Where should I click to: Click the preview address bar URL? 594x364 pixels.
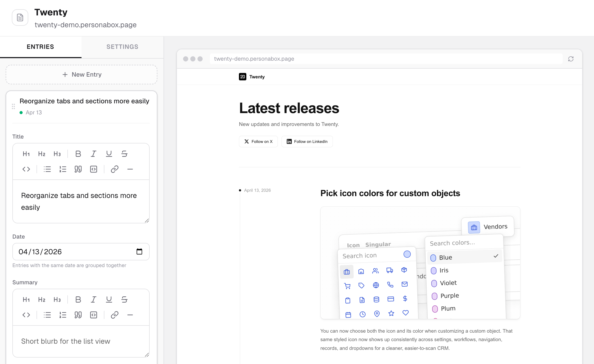pos(386,59)
